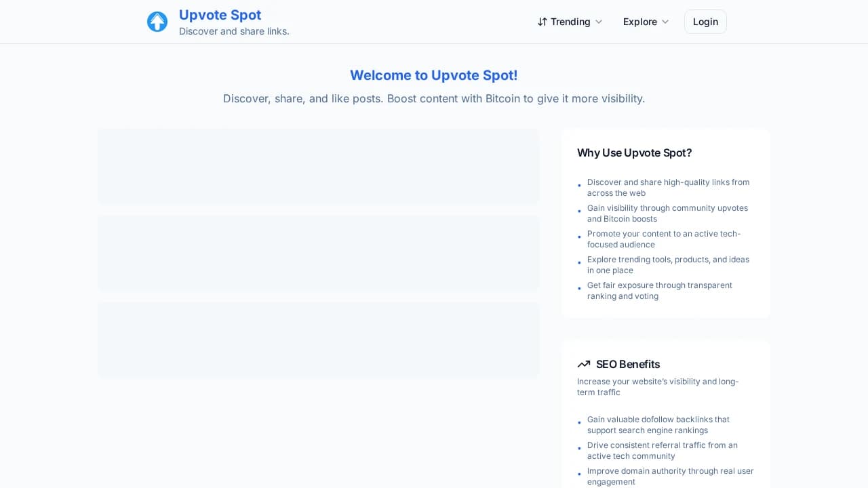This screenshot has width=868, height=488.
Task: Click the 'Discover and share links' tagline
Action: pyautogui.click(x=234, y=31)
